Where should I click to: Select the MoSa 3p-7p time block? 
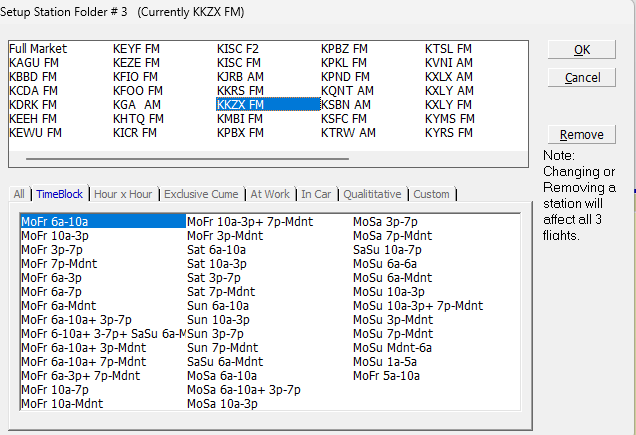tap(385, 222)
